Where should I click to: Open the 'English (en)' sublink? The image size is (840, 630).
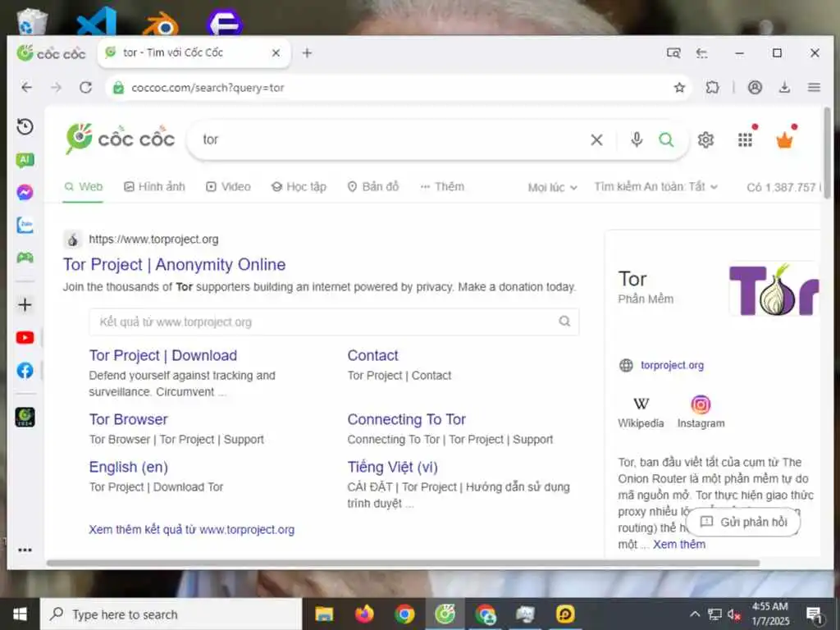pyautogui.click(x=128, y=467)
